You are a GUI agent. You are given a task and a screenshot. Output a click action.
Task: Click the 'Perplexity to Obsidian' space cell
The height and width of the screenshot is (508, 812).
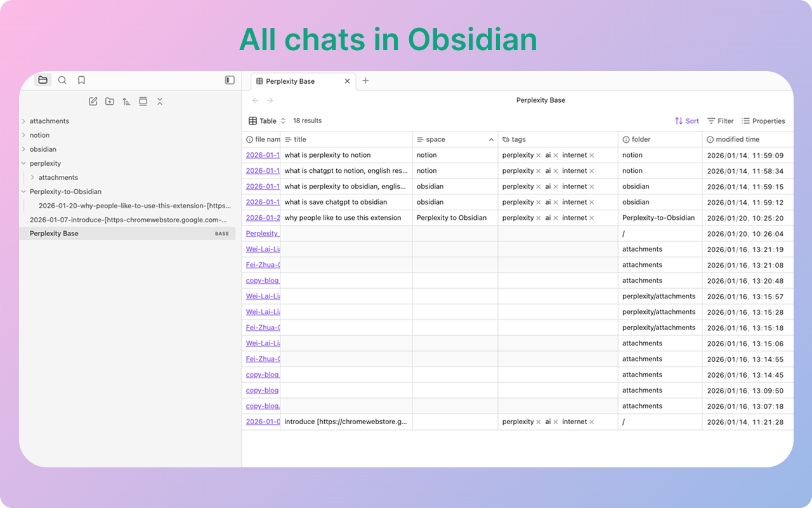[x=455, y=218]
